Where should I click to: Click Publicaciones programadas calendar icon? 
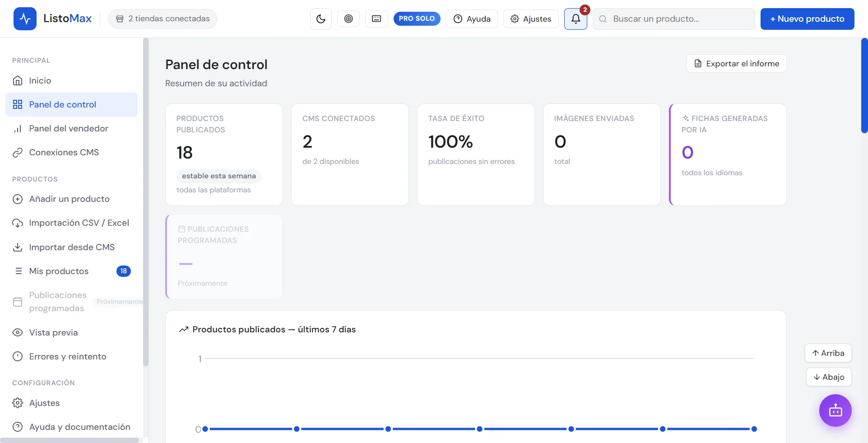(18, 302)
